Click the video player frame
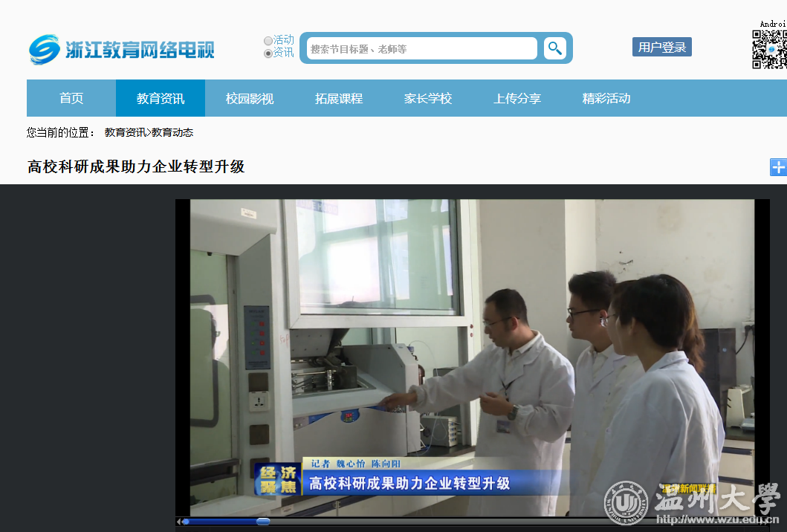Viewport: 787px width, 532px height. point(472,349)
